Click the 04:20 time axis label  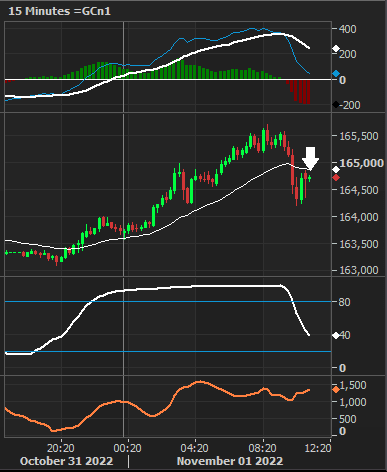point(195,448)
